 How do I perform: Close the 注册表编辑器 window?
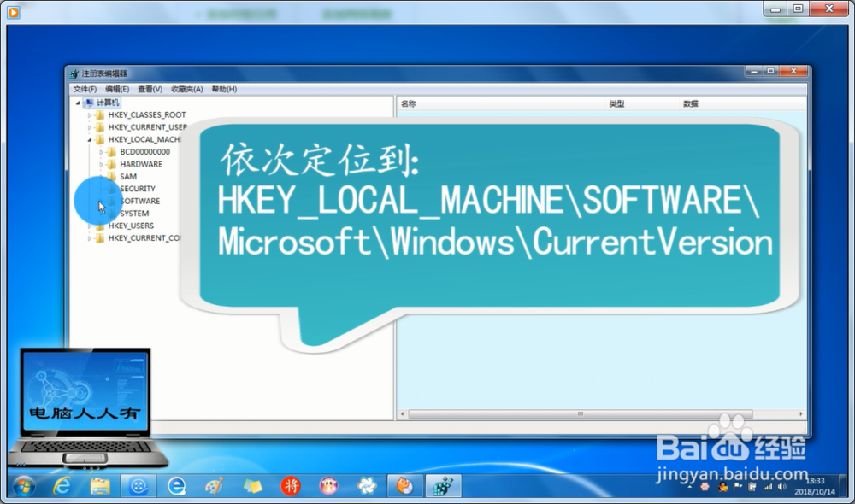click(x=793, y=72)
